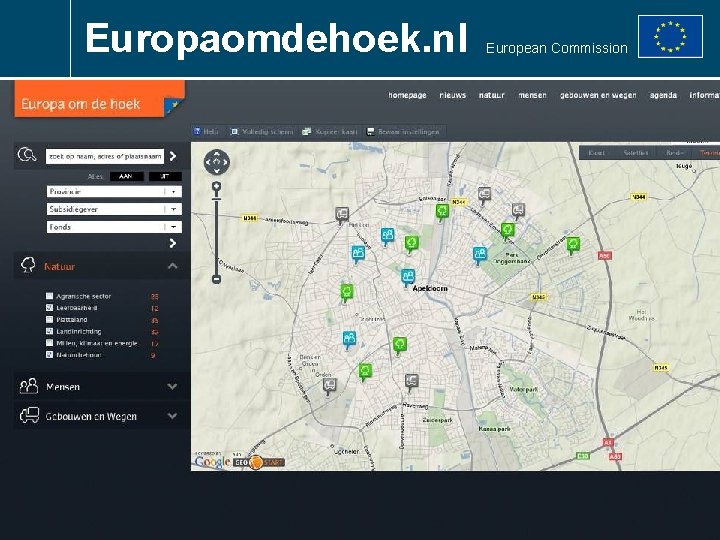Click the map zoom slider handle
This screenshot has height=540, width=720.
216,199
